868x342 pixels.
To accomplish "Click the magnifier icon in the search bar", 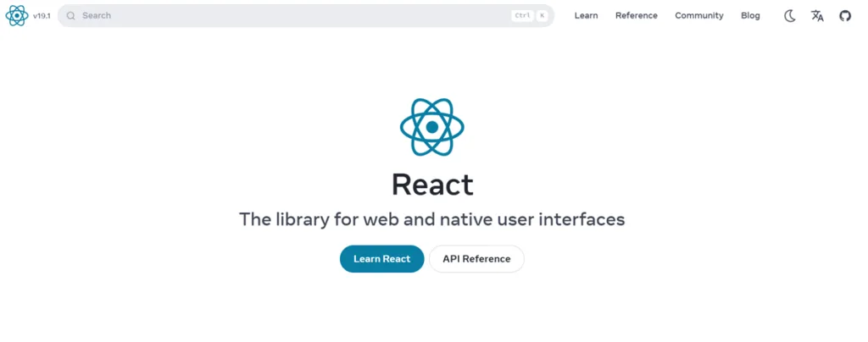I will (x=71, y=15).
